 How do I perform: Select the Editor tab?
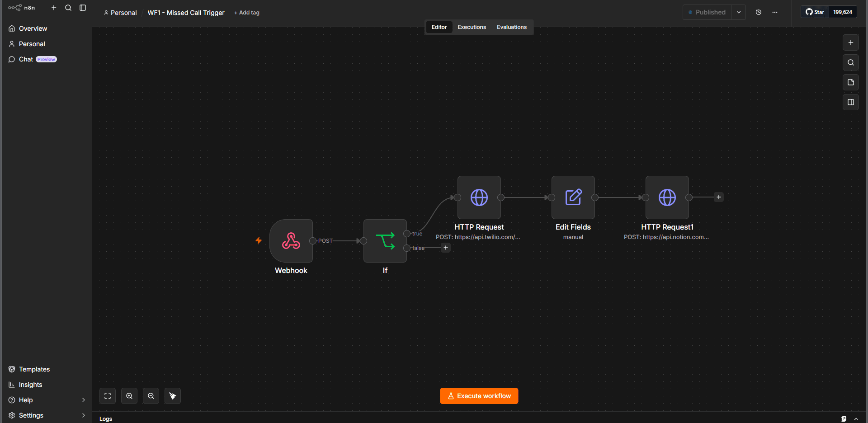click(x=439, y=27)
